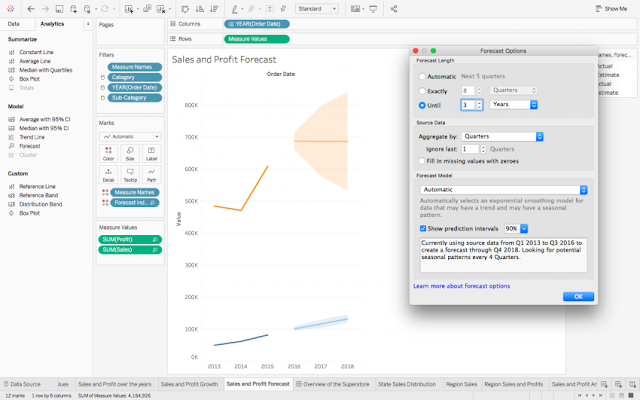Open the Size card in Marks
Screen dimensions: 640x400
point(130,153)
